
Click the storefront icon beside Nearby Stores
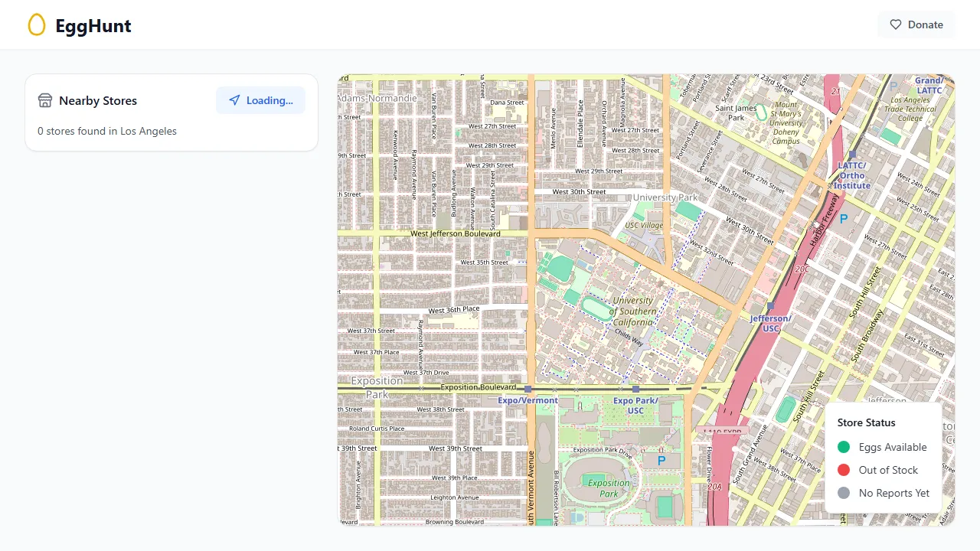pyautogui.click(x=44, y=100)
